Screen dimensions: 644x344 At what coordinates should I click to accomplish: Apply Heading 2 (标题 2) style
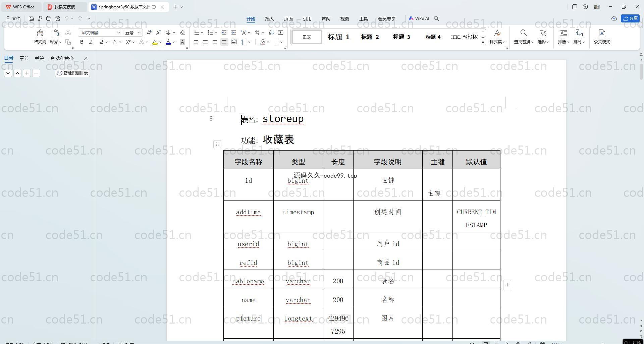click(x=370, y=37)
